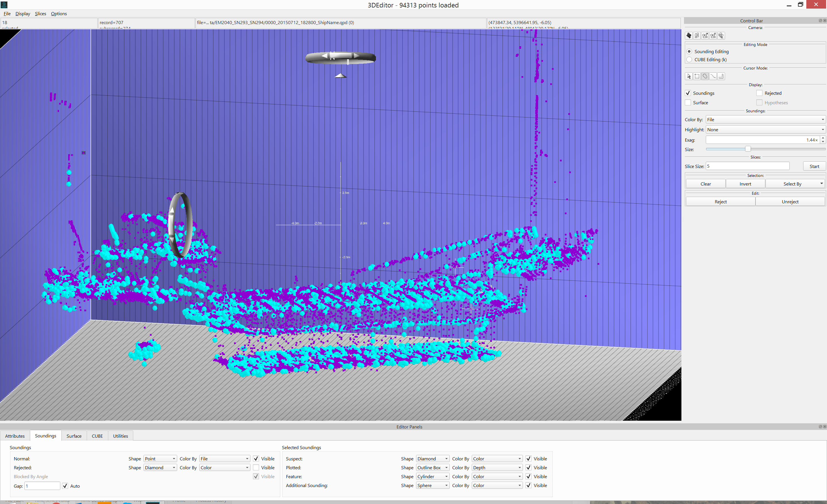Screen dimensions: 827x504
Task: Toggle the Auto gap checkbox
Action: (x=65, y=486)
